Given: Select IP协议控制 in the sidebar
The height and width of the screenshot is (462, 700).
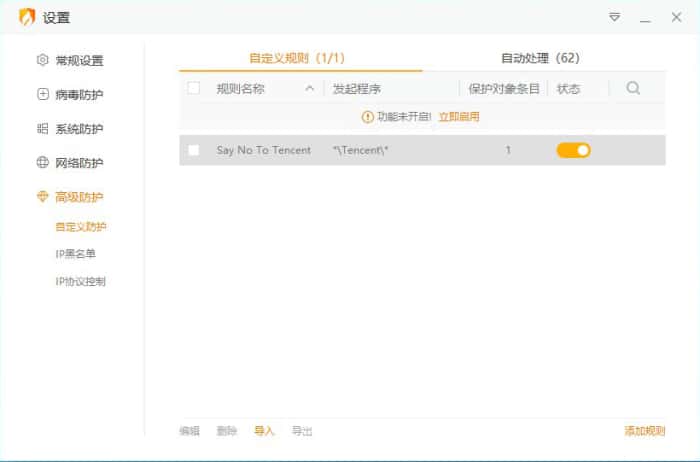Looking at the screenshot, I should click(x=80, y=281).
